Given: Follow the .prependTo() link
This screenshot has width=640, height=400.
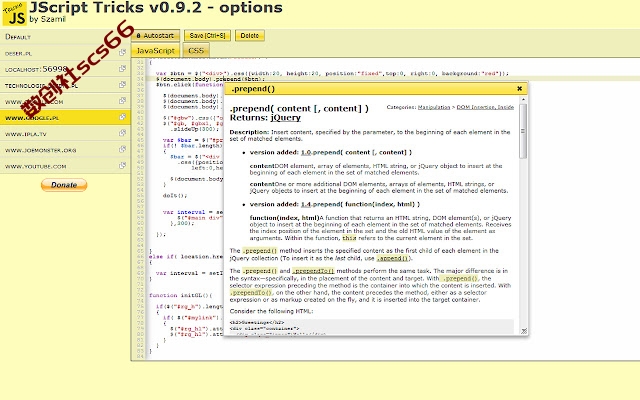Looking at the screenshot, I should (x=313, y=271).
